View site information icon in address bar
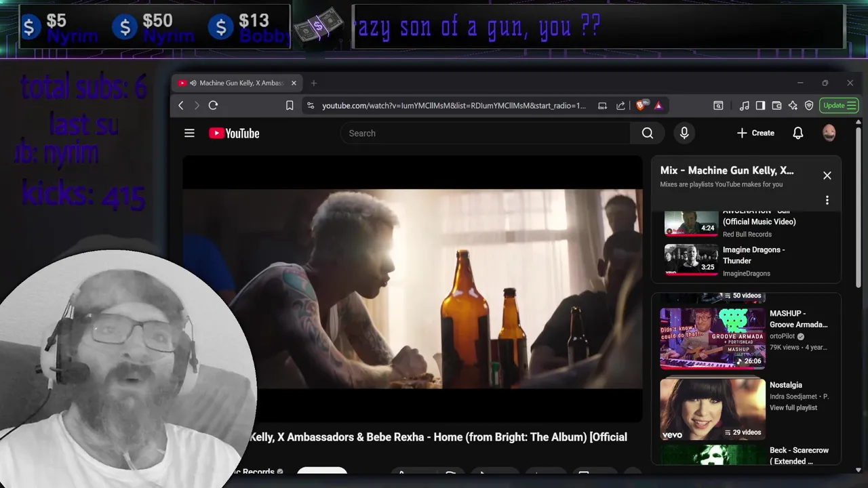The width and height of the screenshot is (868, 488). pos(311,106)
